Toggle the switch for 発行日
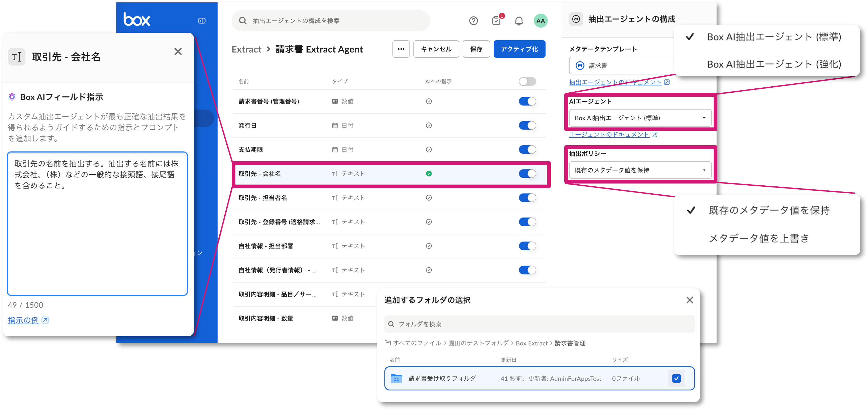Viewport: 868px width, 410px height. coord(527,125)
